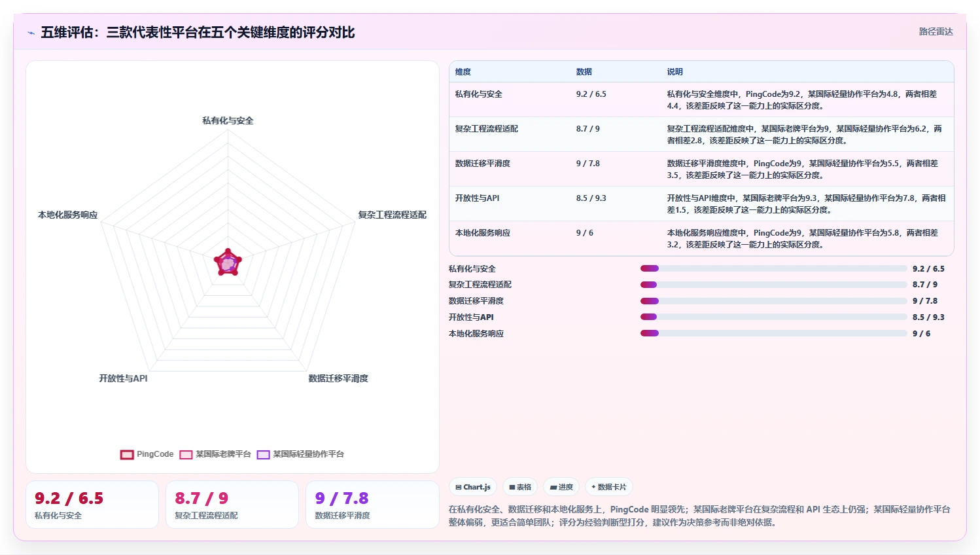This screenshot has width=980, height=555.
Task: Click the 9.2 / 6.5 stat card
Action: click(92, 505)
